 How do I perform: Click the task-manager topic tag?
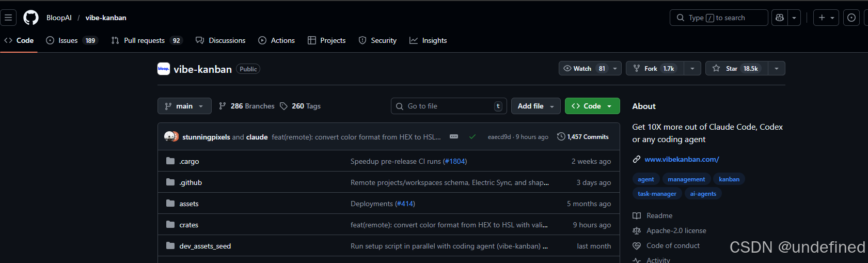click(657, 194)
